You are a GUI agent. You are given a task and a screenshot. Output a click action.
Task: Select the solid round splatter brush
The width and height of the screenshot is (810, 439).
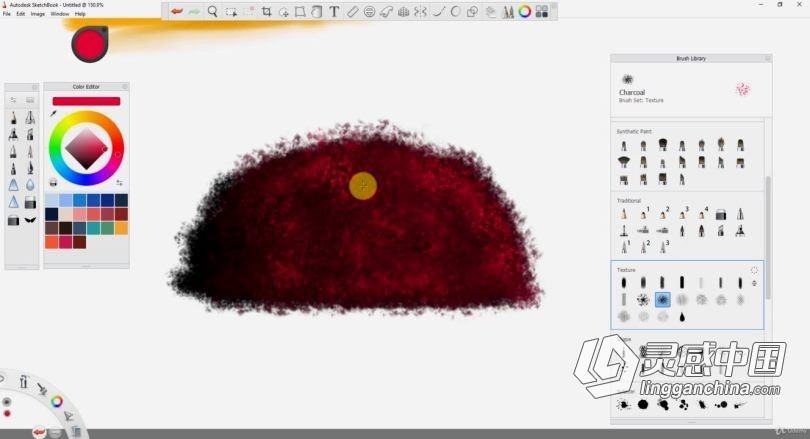click(643, 404)
